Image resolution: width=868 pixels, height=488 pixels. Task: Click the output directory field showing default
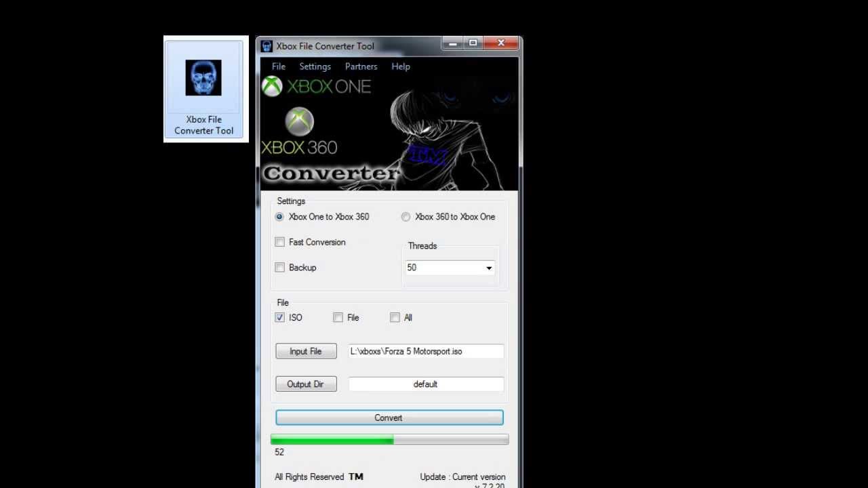tap(426, 384)
